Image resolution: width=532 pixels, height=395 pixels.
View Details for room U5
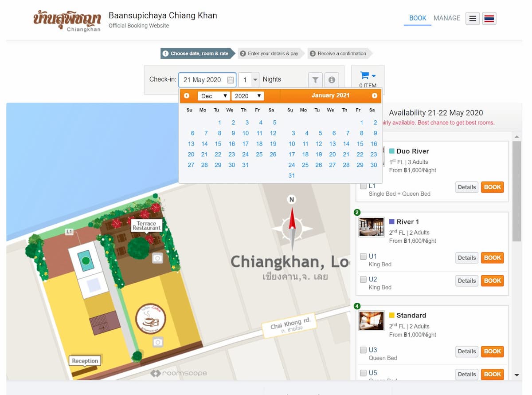[x=467, y=375]
